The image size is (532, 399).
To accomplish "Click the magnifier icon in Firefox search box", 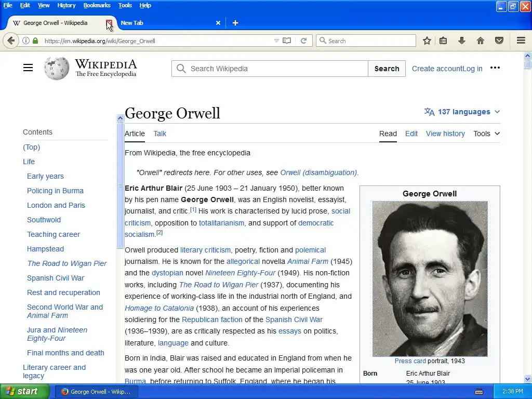I will coord(323,41).
